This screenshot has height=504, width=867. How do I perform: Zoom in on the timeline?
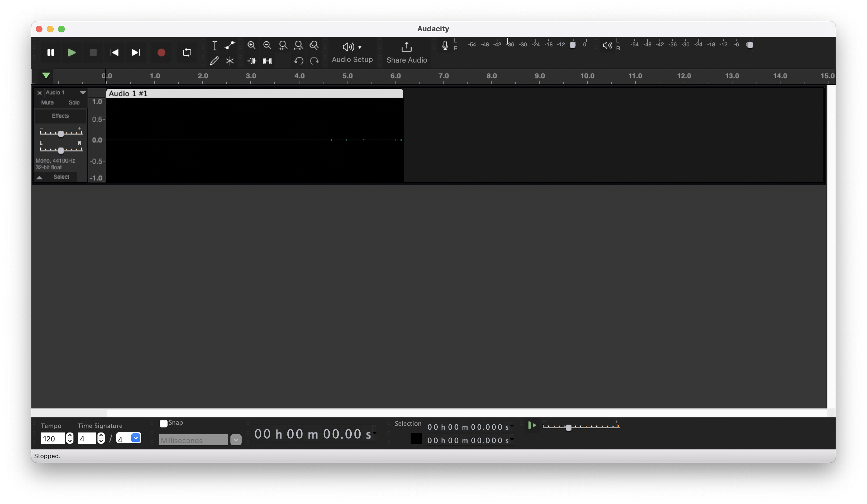coord(251,45)
